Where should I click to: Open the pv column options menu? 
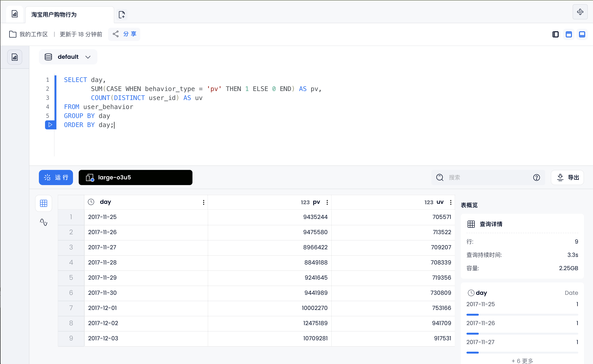click(327, 202)
